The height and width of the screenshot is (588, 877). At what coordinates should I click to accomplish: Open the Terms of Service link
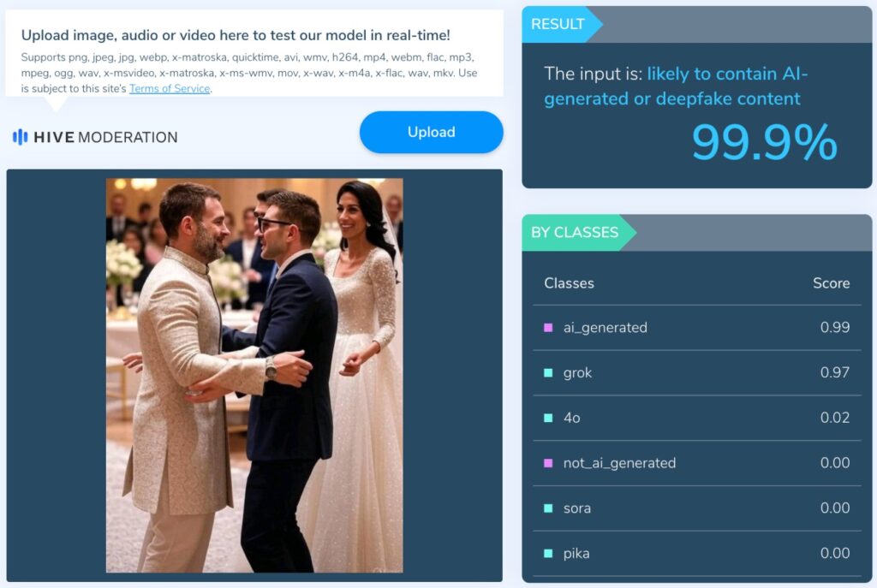click(170, 88)
